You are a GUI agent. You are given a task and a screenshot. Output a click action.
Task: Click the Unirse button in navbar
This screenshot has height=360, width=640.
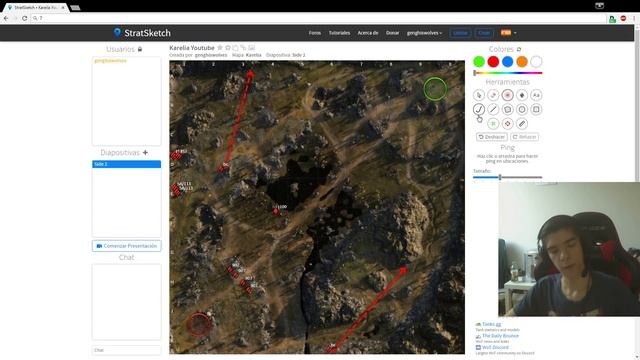click(x=460, y=33)
